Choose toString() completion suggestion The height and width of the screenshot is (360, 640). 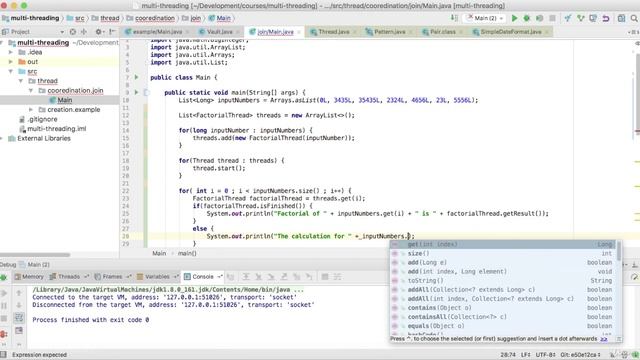pos(503,280)
